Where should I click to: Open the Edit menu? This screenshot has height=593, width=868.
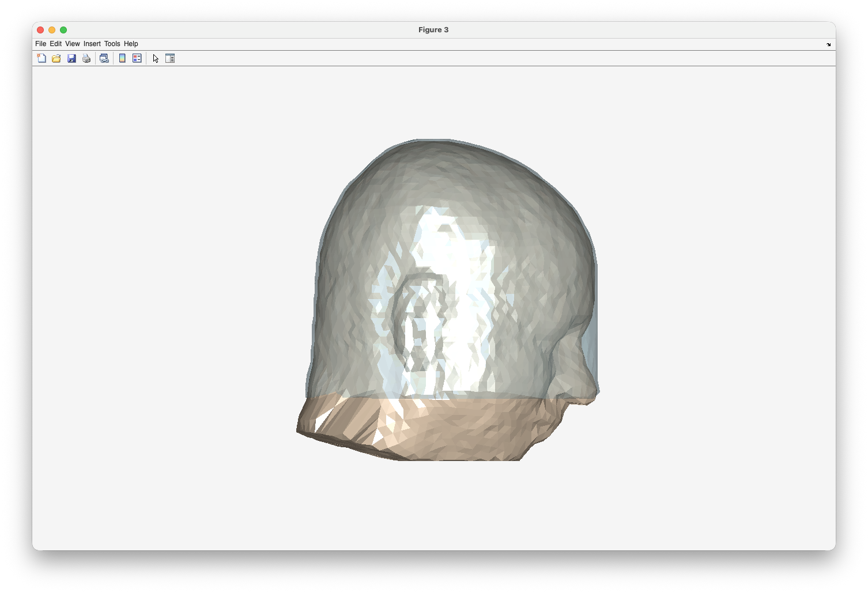(x=55, y=44)
